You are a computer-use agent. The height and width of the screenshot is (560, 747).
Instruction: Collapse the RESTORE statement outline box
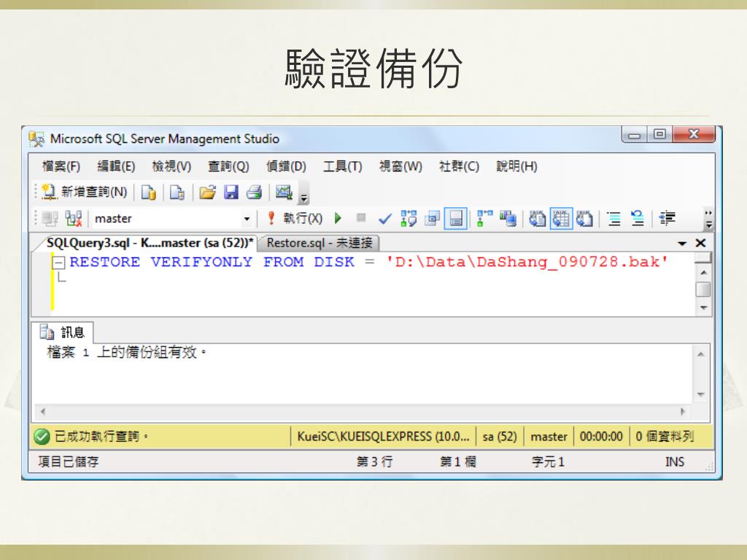click(x=58, y=262)
